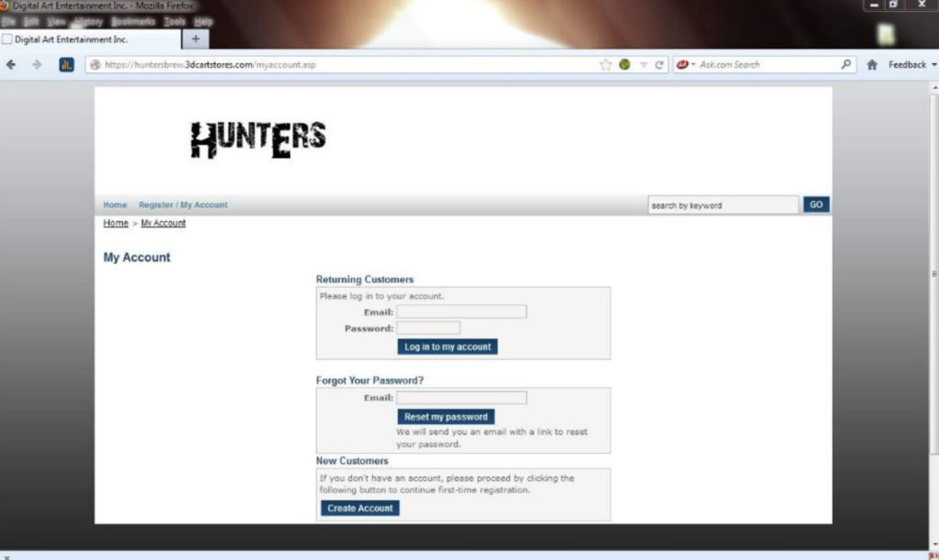Click inside the Email login field
This screenshot has height=560, width=939.
pyautogui.click(x=461, y=312)
